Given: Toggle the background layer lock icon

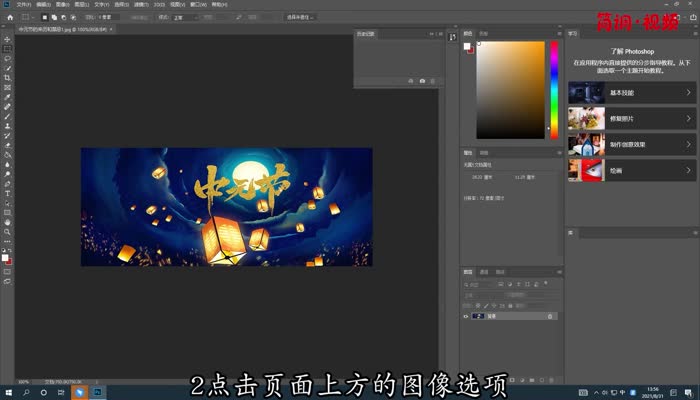Looking at the screenshot, I should (x=552, y=316).
